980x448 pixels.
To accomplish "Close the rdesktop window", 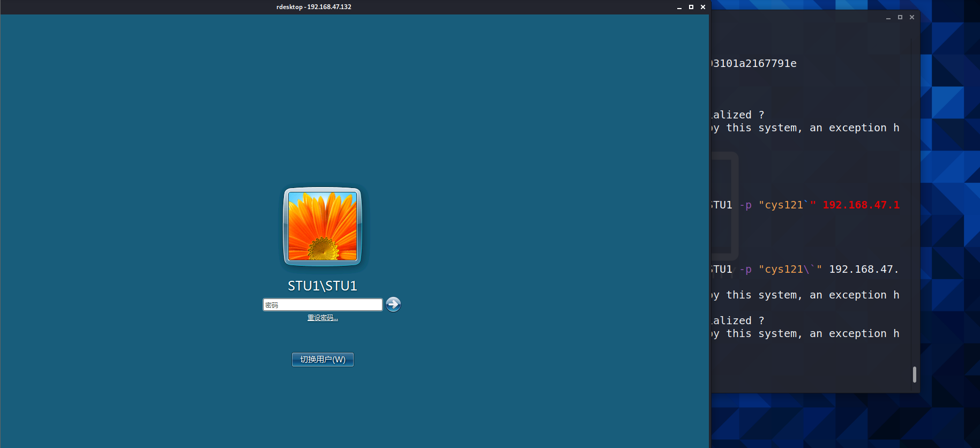I will click(x=703, y=7).
